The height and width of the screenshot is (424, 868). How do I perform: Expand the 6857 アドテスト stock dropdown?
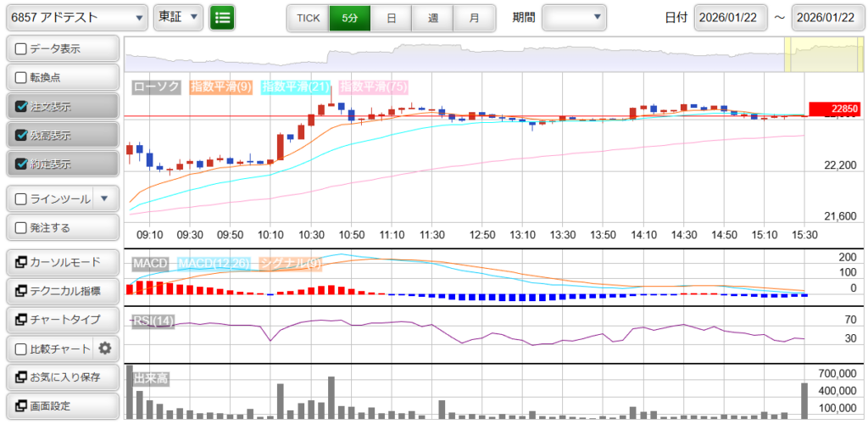[78, 17]
